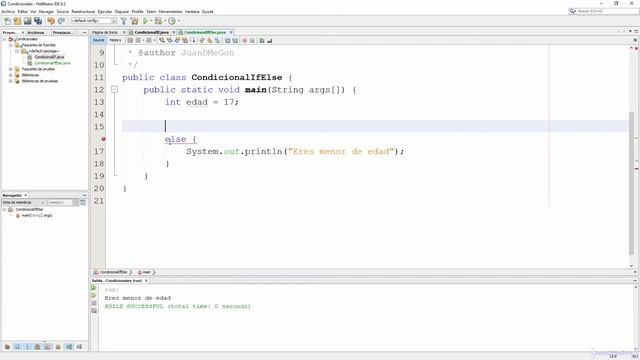The width and height of the screenshot is (640, 360).
Task: Switch to the Prestaciones panel tab
Action: point(62,32)
